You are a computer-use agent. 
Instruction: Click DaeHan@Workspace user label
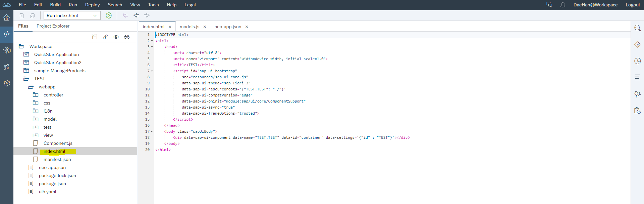(595, 5)
